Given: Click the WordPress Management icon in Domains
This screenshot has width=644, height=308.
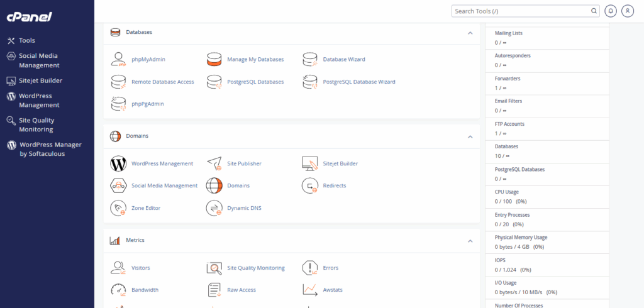Looking at the screenshot, I should click(118, 163).
